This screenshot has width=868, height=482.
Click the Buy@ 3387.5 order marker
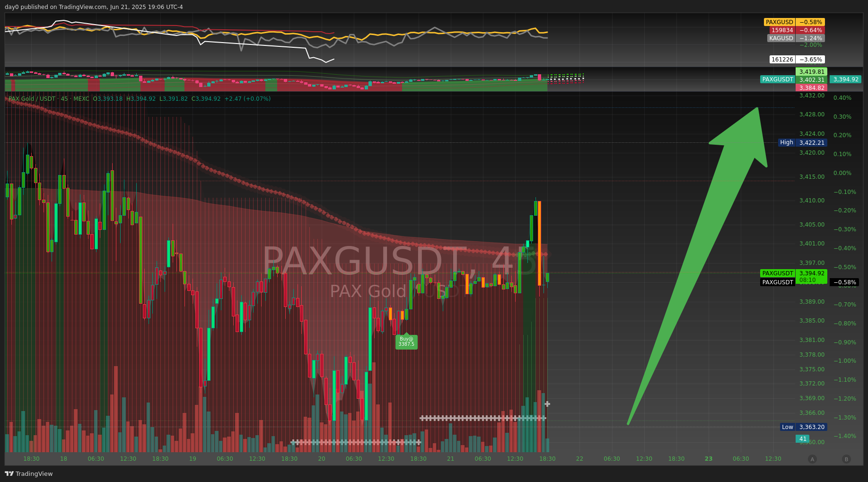pyautogui.click(x=406, y=341)
